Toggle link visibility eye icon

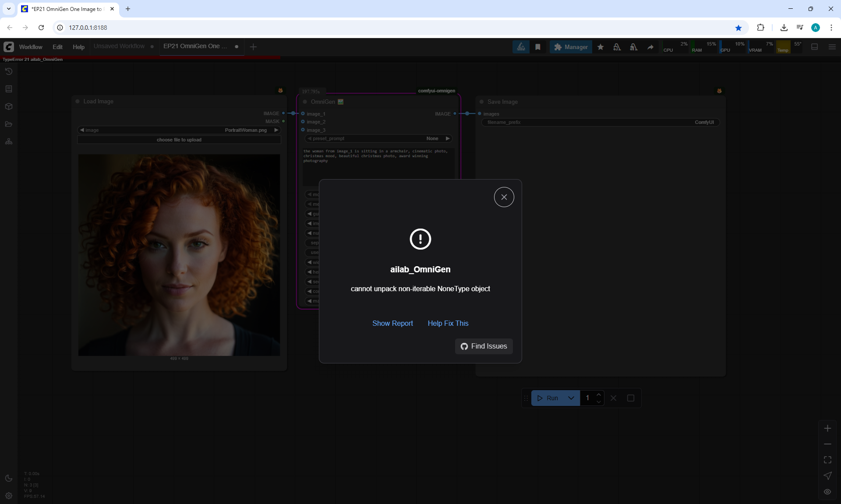point(827,492)
